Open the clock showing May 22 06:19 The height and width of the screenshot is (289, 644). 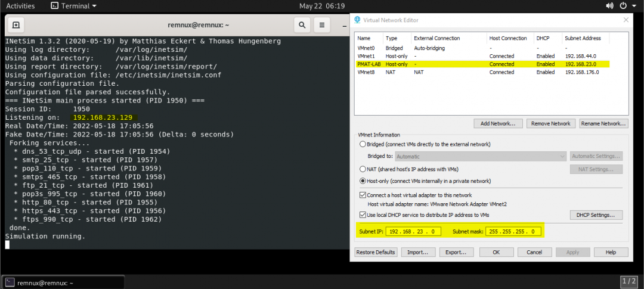click(x=321, y=6)
